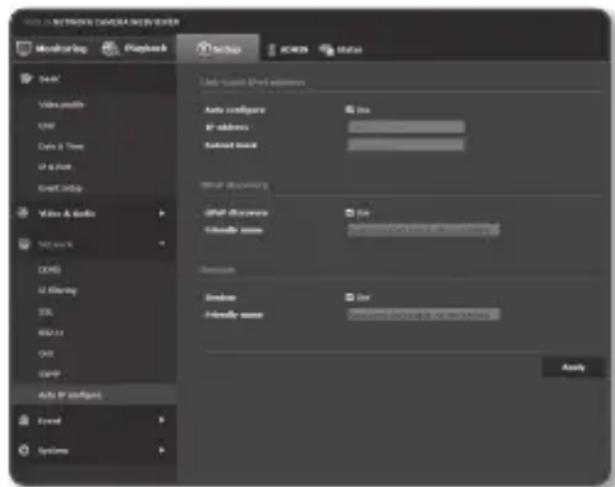
Task: Switch to the Monitoring tab
Action: [52, 49]
